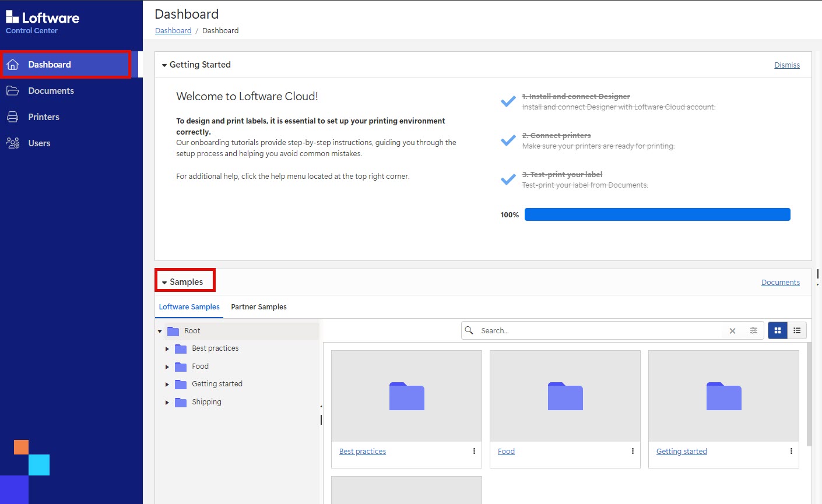Collapse the Root folder tree node
The width and height of the screenshot is (822, 504).
coord(160,332)
